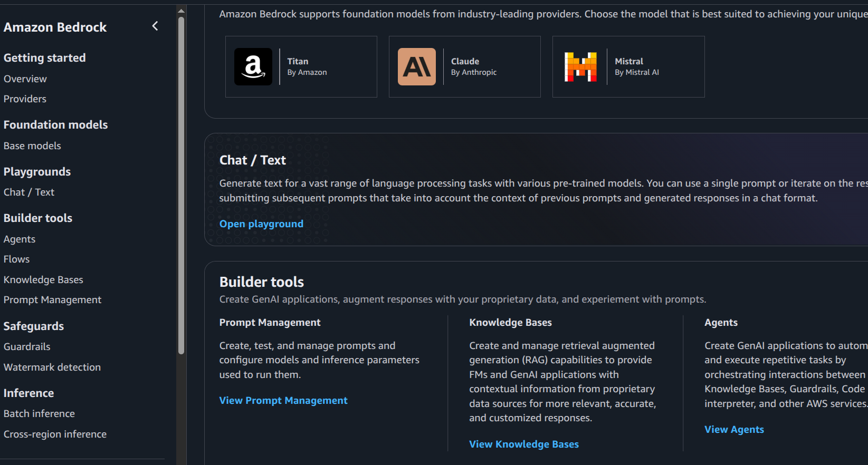Click the Anthropic Claude logo icon
868x465 pixels.
point(417,66)
